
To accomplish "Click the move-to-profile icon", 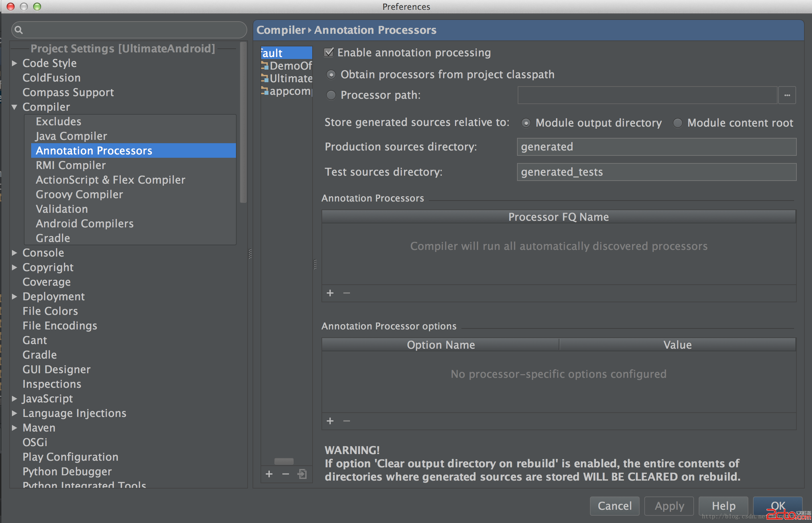I will [302, 474].
